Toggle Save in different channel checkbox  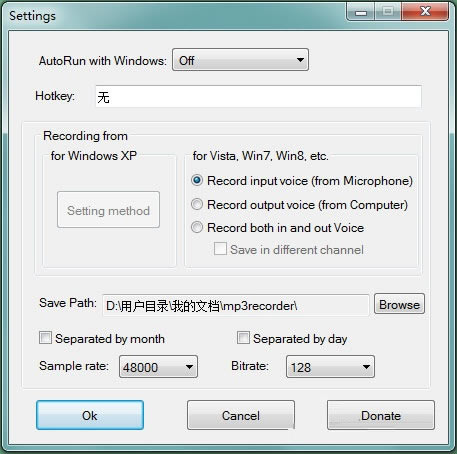tap(220, 249)
